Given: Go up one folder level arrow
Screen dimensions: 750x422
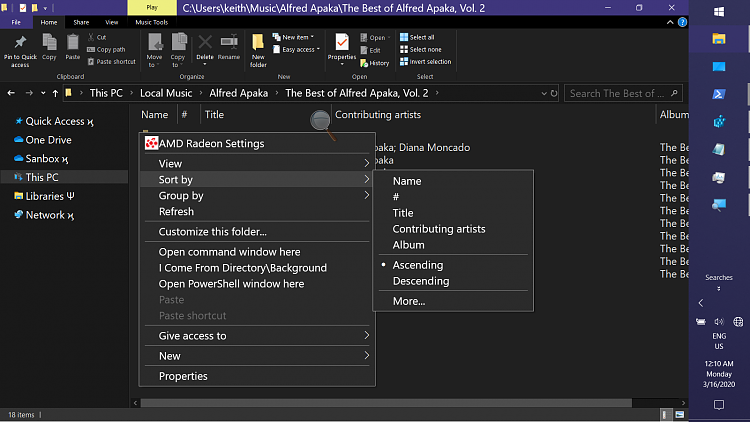Looking at the screenshot, I should pos(55,93).
